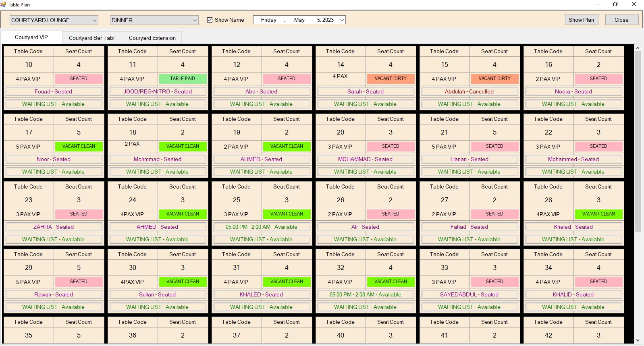Click the Show Plan button
The height and width of the screenshot is (346, 644).
[x=581, y=20]
